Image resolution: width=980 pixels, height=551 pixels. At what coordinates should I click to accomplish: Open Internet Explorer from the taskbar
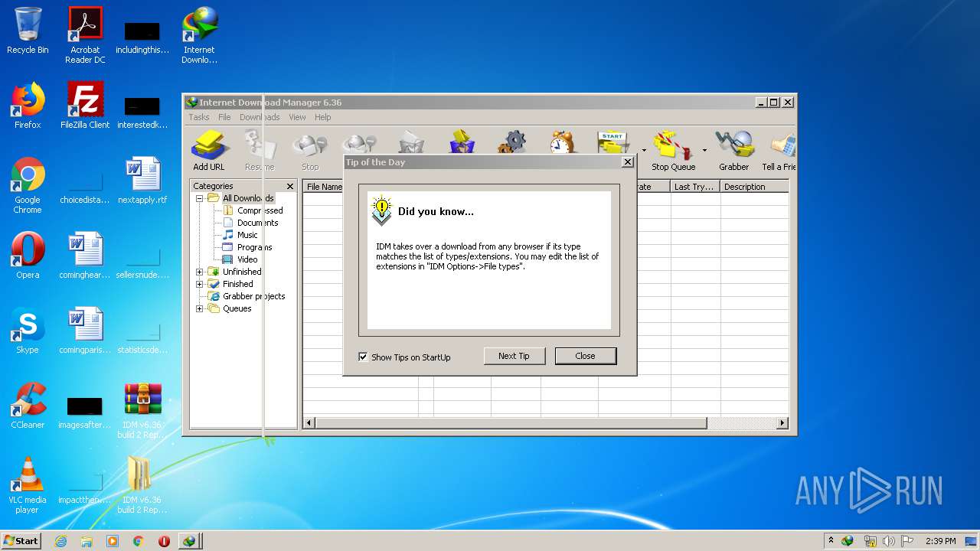(x=60, y=541)
